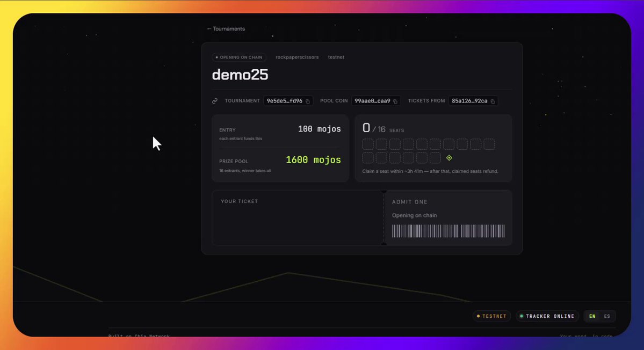Select the rockpaperscissors tag
This screenshot has height=350, width=644.
[x=297, y=57]
